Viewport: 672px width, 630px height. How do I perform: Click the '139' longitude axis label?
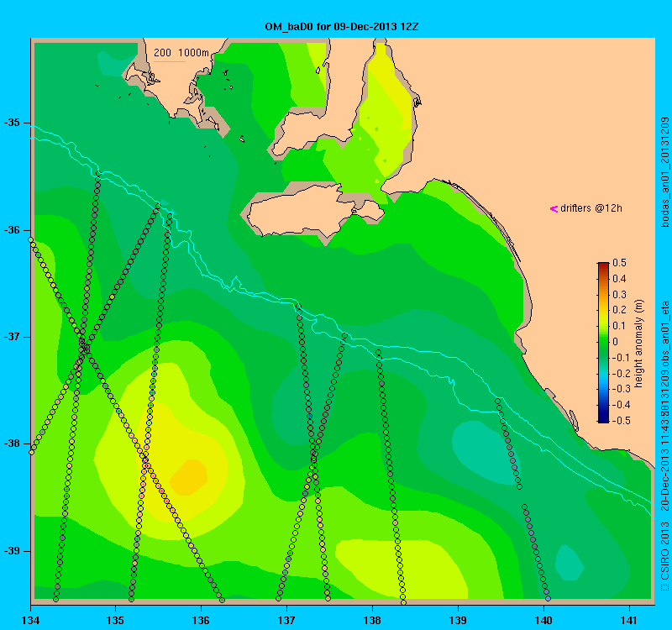[x=458, y=620]
